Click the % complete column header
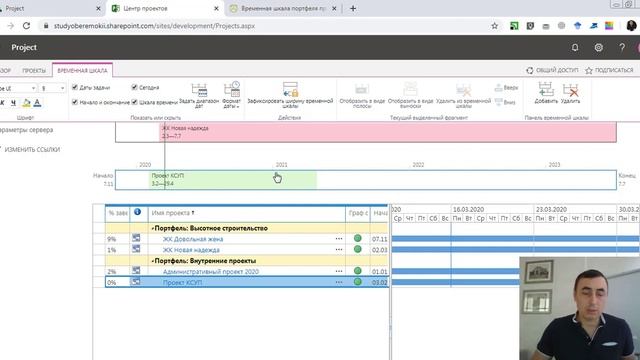The height and width of the screenshot is (360, 640). 118,213
